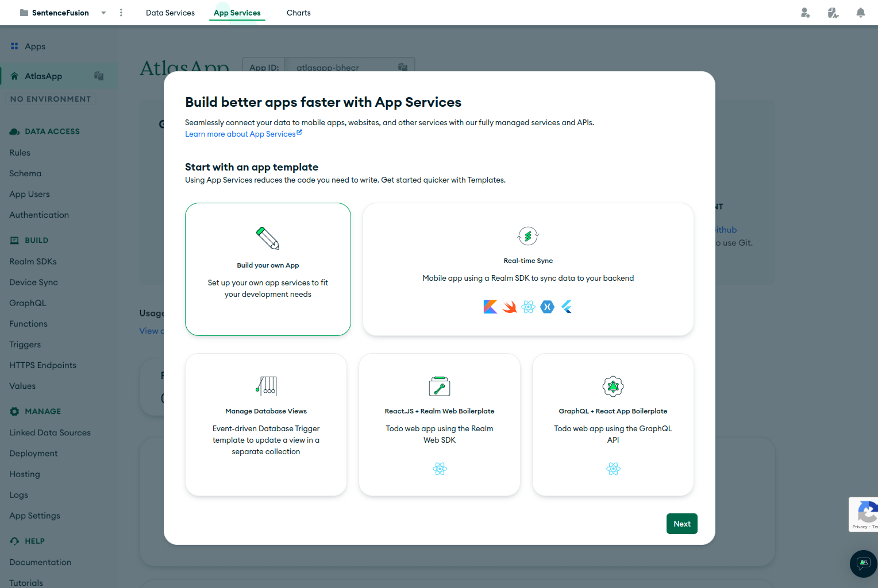Click React logo on Realm Web Boilerplate card
The width and height of the screenshot is (878, 588).
[x=440, y=469]
